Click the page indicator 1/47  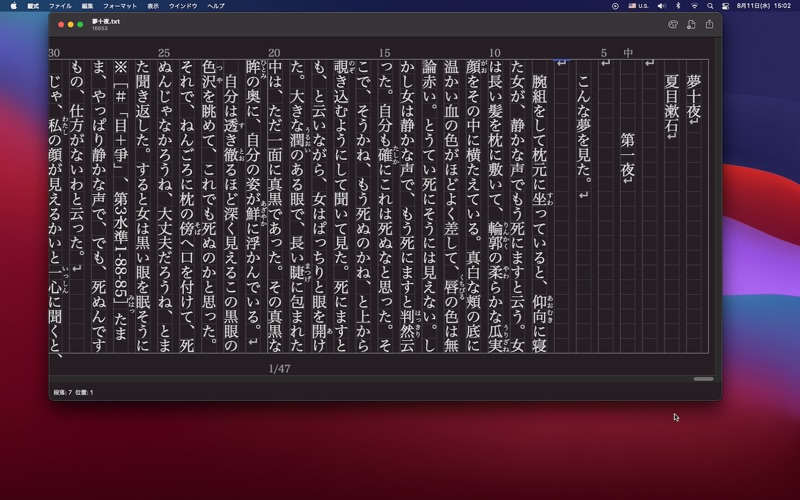point(280,368)
